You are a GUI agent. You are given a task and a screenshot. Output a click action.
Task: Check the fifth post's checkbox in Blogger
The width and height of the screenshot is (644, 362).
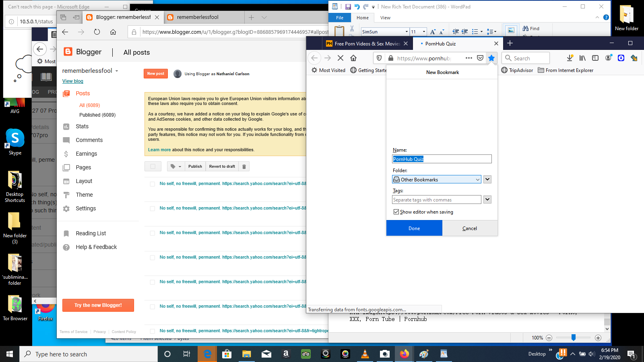click(153, 282)
